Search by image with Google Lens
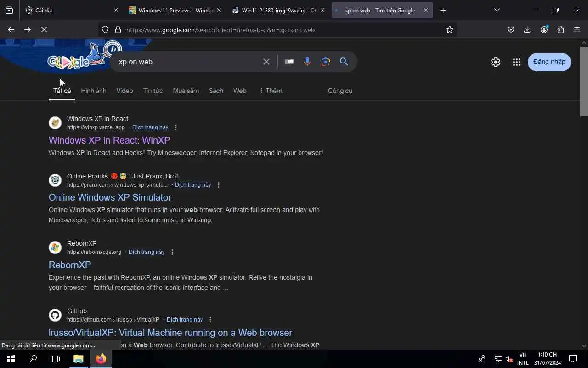 (326, 62)
